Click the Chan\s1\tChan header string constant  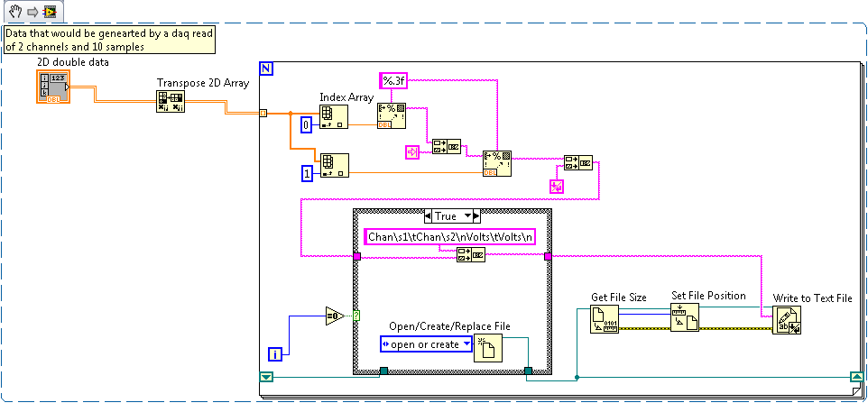coord(450,237)
